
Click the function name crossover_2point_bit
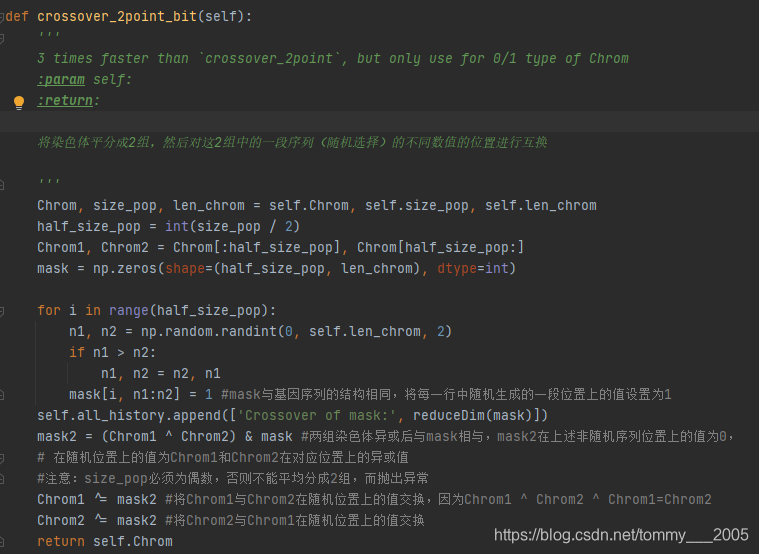coord(117,16)
